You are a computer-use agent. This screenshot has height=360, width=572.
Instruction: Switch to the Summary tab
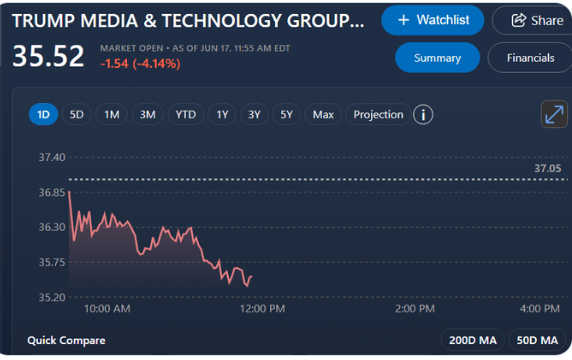[x=437, y=58]
